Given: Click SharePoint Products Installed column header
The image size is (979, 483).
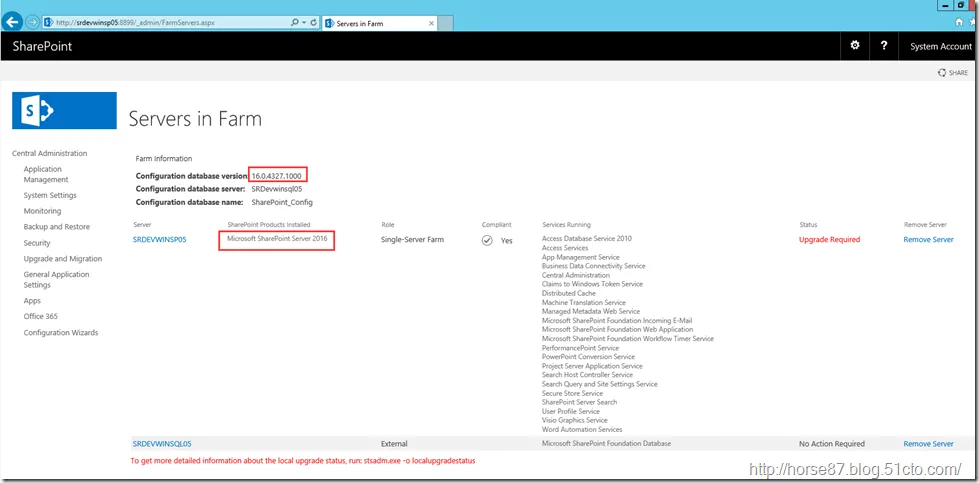Looking at the screenshot, I should point(268,225).
